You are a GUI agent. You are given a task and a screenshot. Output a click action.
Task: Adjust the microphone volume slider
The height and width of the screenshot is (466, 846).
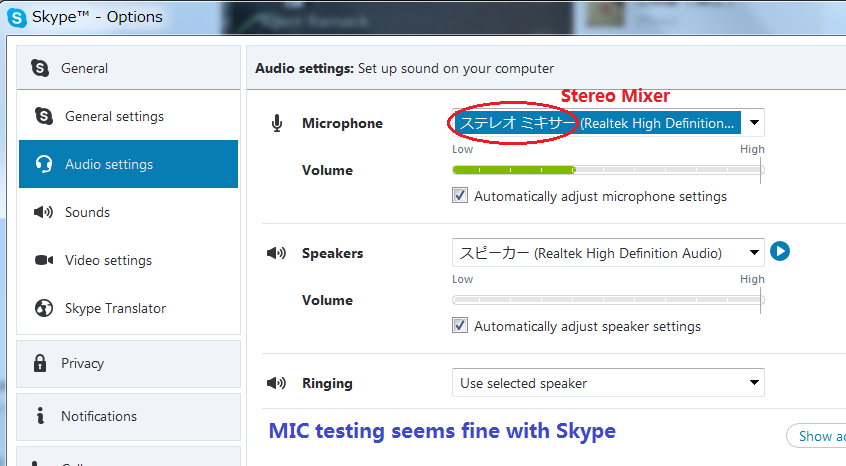(x=608, y=170)
